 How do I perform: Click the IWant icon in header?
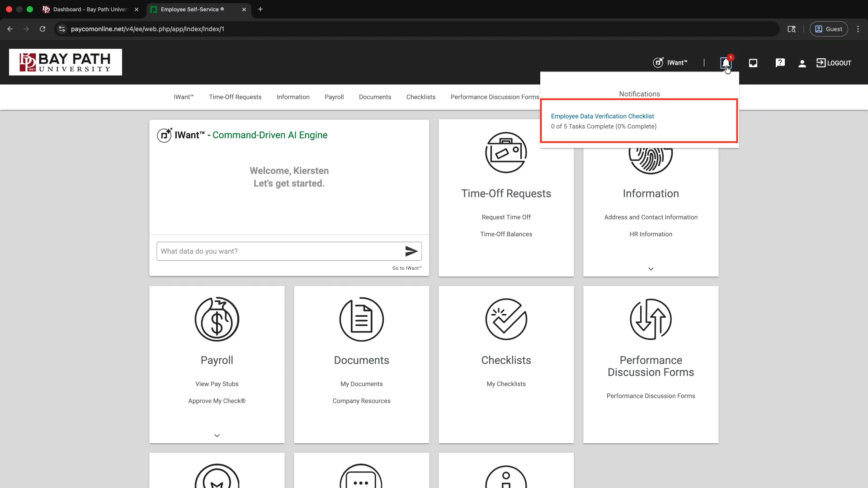point(658,62)
